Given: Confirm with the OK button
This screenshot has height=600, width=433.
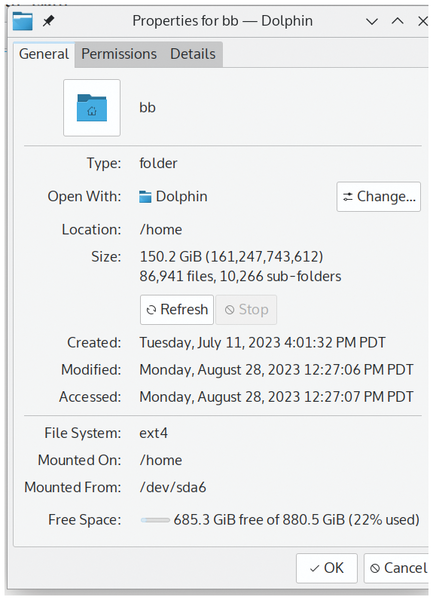Looking at the screenshot, I should click(x=327, y=568).
